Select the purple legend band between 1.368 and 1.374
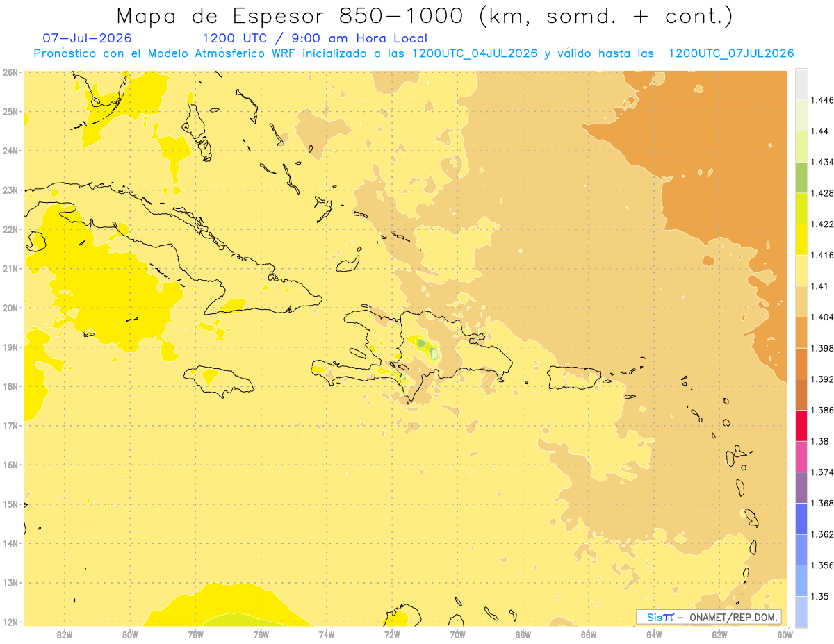The height and width of the screenshot is (644, 834). click(x=801, y=488)
